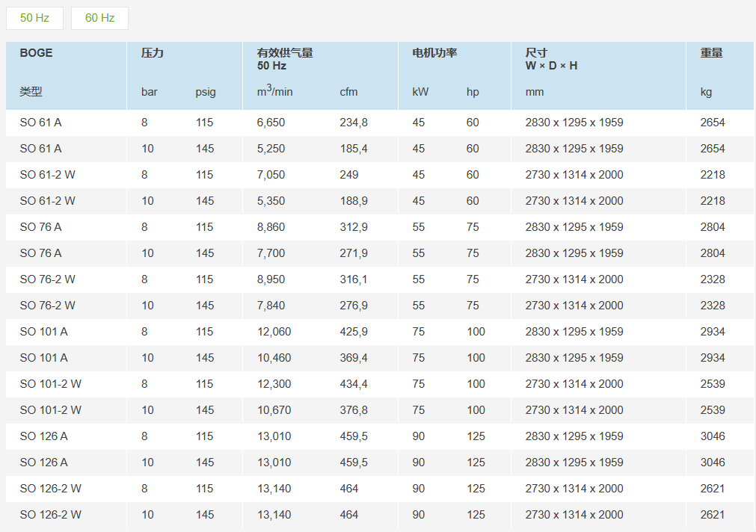The height and width of the screenshot is (532, 756).
Task: Click the BOGE column header
Action: (36, 53)
